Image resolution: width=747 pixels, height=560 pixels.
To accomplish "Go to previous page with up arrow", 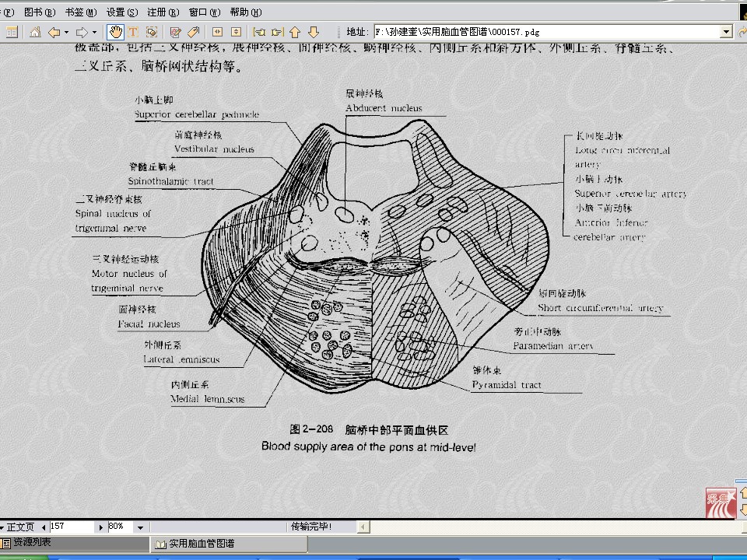I will pyautogui.click(x=295, y=32).
